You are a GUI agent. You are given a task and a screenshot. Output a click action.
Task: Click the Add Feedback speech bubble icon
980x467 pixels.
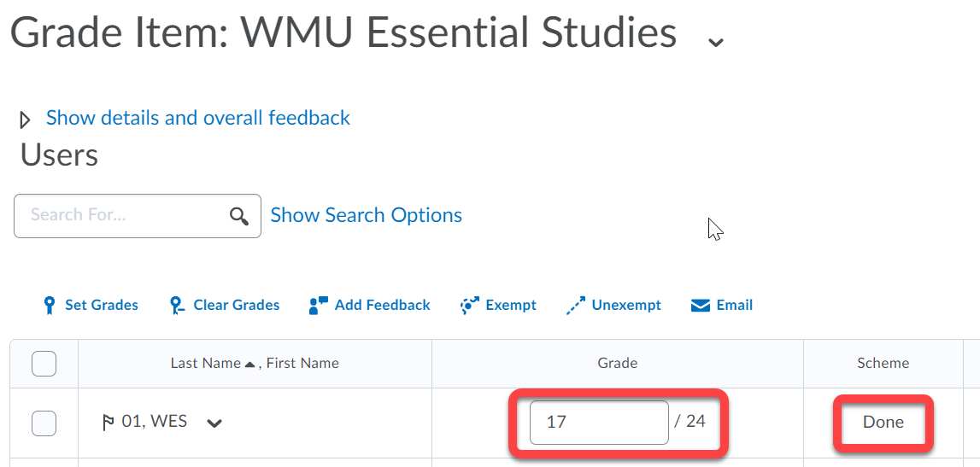pyautogui.click(x=319, y=306)
